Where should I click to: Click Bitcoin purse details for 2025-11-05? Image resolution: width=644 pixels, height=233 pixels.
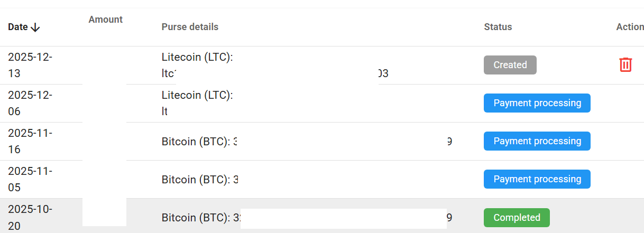(x=200, y=180)
